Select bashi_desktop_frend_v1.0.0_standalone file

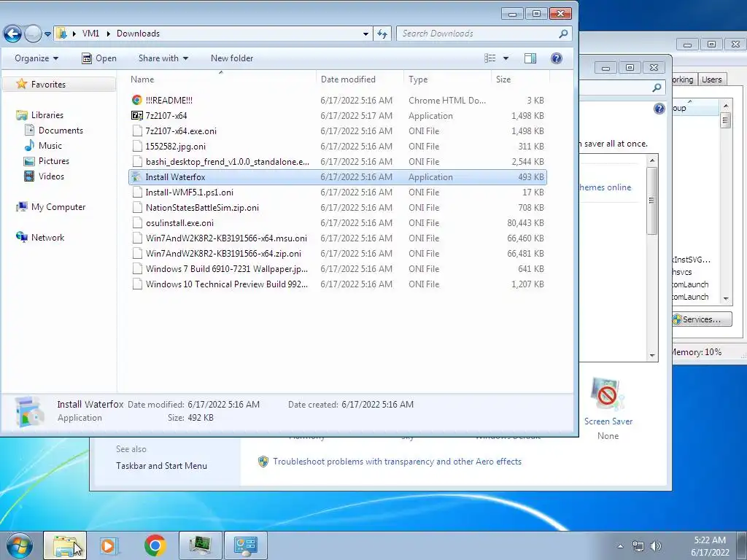(338, 162)
